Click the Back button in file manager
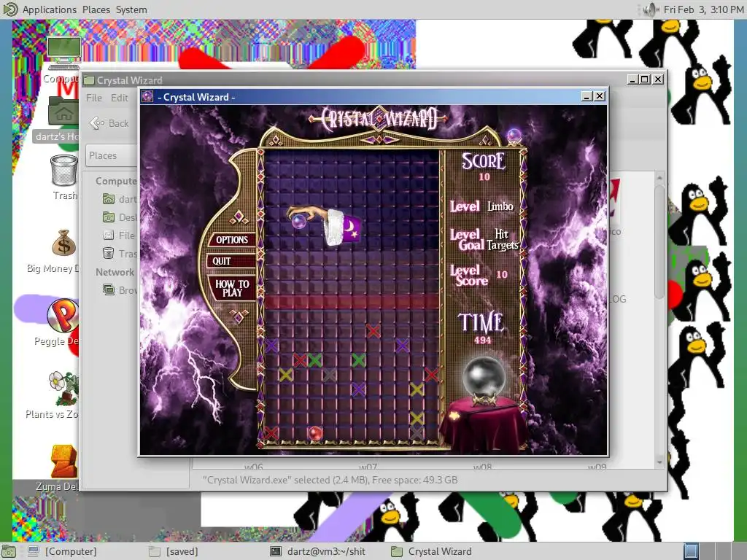This screenshot has height=560, width=747. [x=109, y=123]
